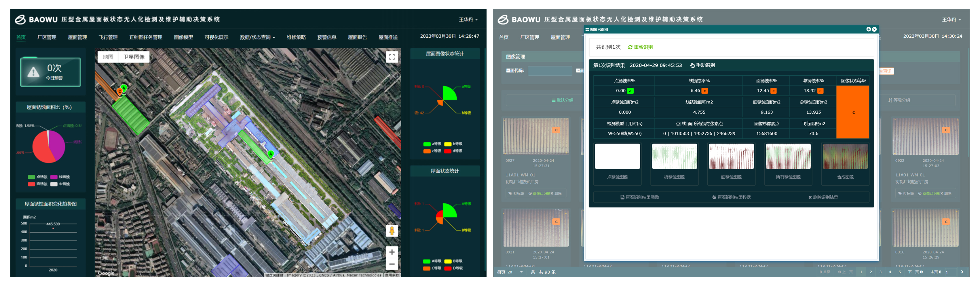
Task: Open per-page 20 dropdown in pagination
Action: [515, 272]
